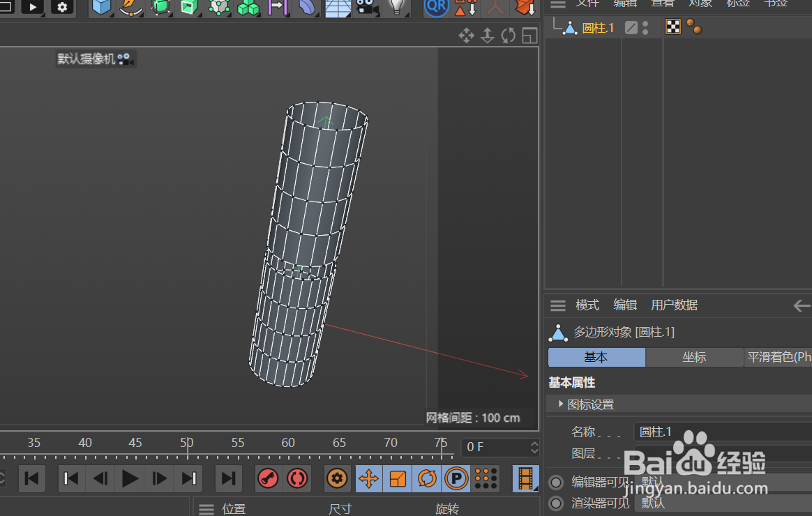This screenshot has height=516, width=812.
Task: Open the 文件 menu in Object Manager
Action: pyautogui.click(x=587, y=3)
